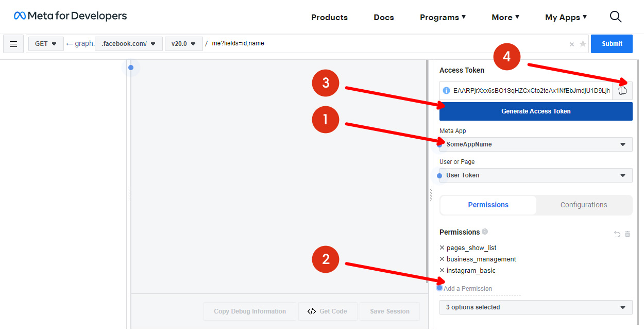The width and height of the screenshot is (644, 330).
Task: Copy the access token with clipboard icon
Action: (x=622, y=91)
